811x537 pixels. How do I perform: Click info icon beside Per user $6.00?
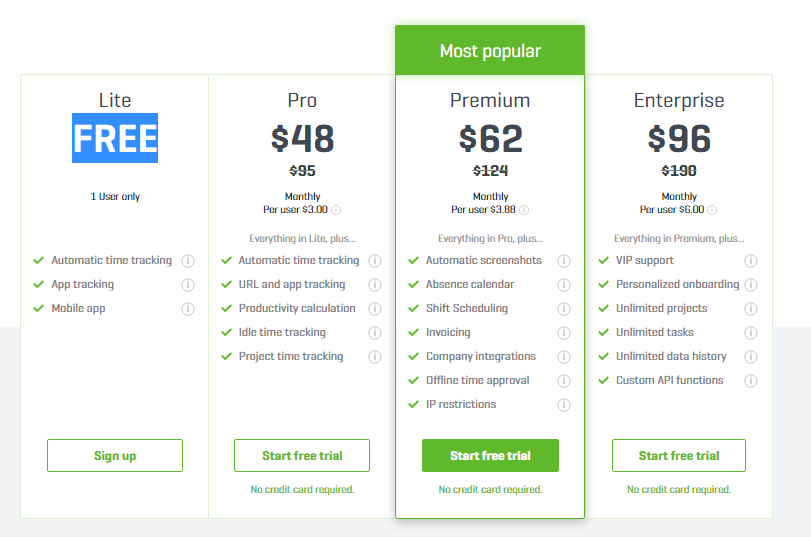point(712,210)
